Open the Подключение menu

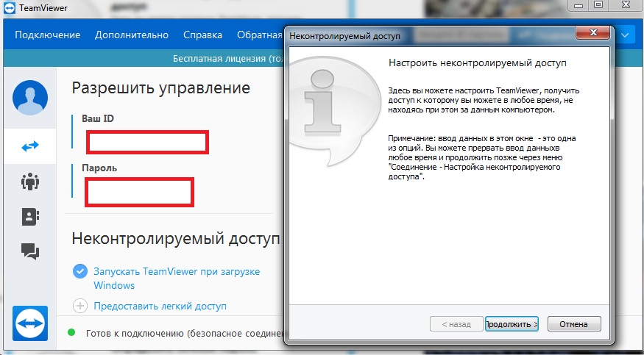coord(48,35)
